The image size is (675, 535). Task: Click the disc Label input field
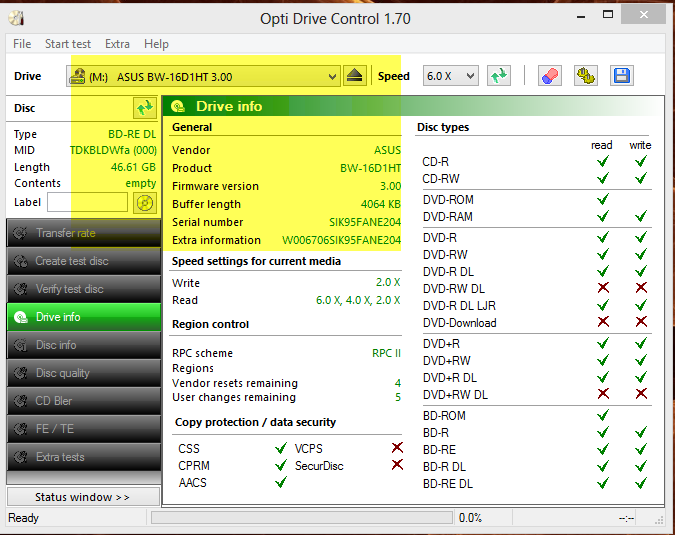pyautogui.click(x=87, y=202)
